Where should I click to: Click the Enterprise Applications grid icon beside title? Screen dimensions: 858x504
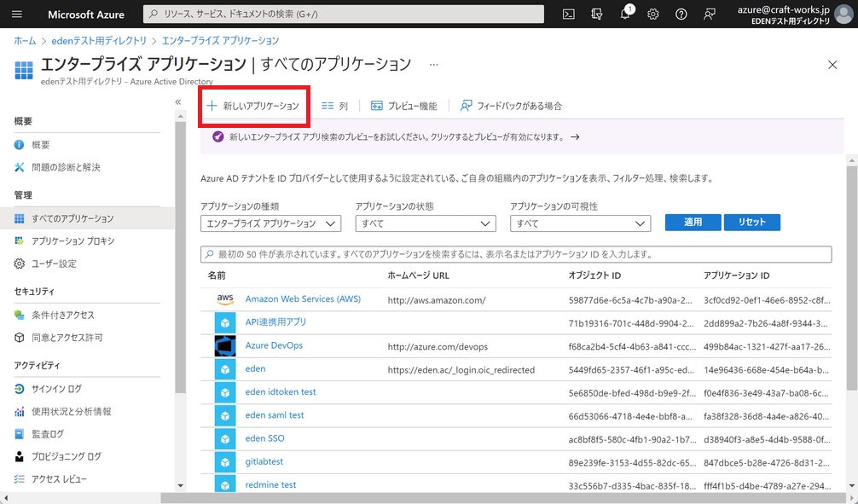click(x=24, y=70)
